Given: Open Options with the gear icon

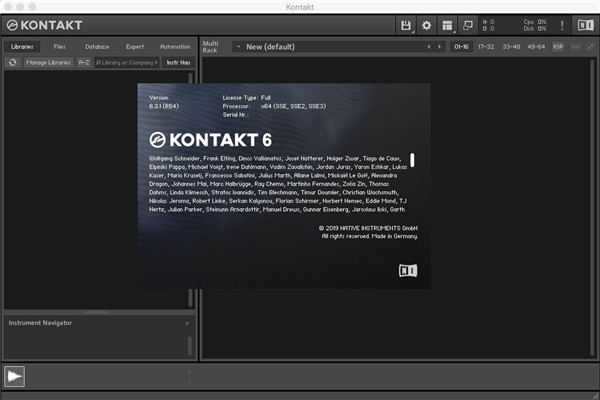Looking at the screenshot, I should (427, 24).
